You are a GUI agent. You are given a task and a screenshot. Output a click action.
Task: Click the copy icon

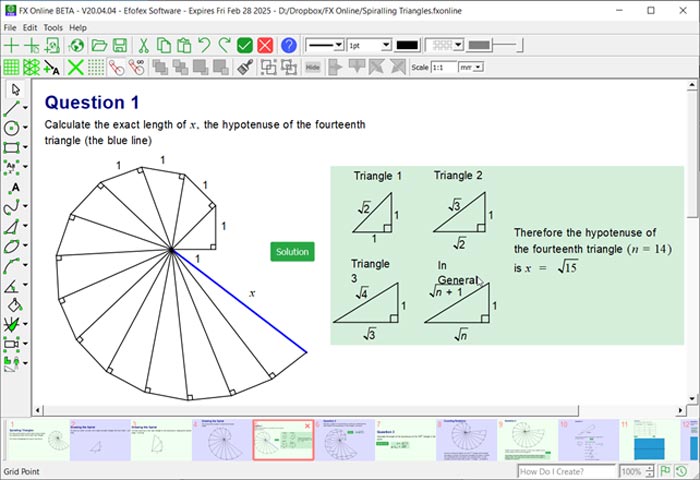(x=164, y=45)
